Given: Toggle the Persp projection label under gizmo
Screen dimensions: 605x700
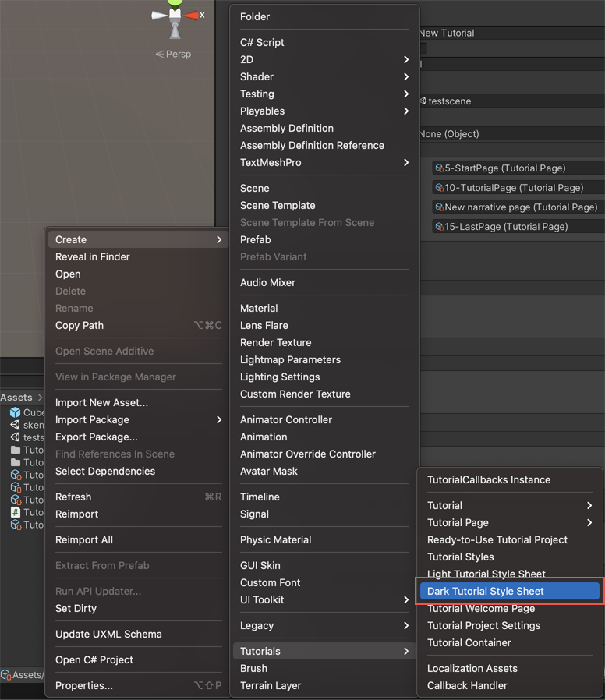Looking at the screenshot, I should [x=173, y=55].
